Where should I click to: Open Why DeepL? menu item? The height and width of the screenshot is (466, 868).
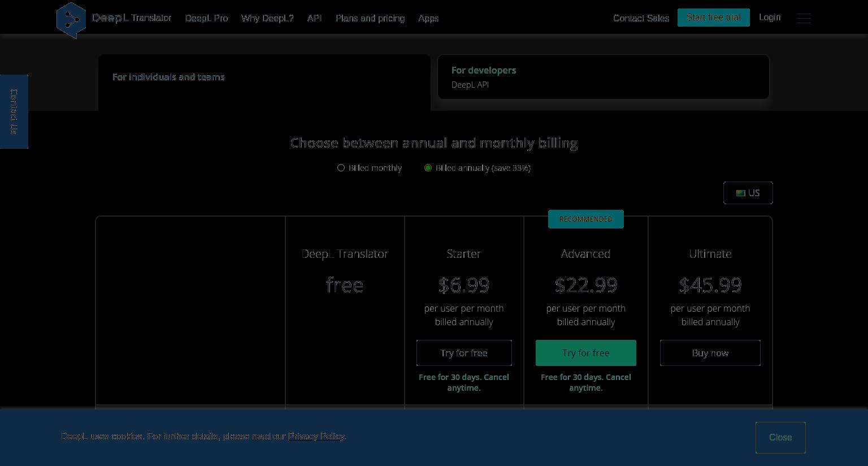pyautogui.click(x=267, y=18)
